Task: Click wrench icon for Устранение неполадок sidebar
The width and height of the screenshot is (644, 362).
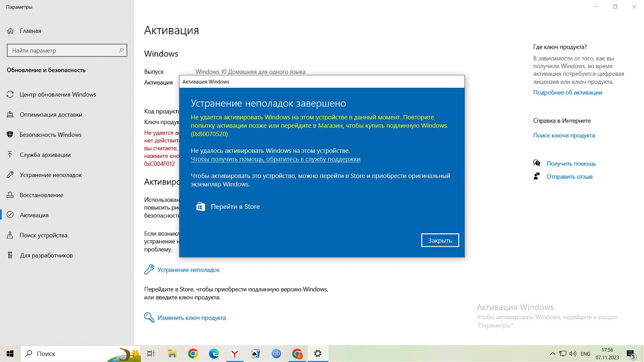Action: 11,175
